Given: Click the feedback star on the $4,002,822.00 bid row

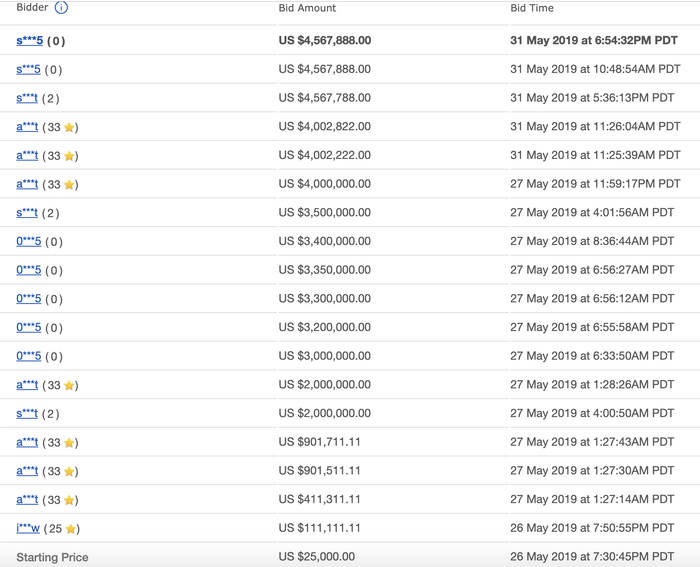Looking at the screenshot, I should pyautogui.click(x=70, y=128).
